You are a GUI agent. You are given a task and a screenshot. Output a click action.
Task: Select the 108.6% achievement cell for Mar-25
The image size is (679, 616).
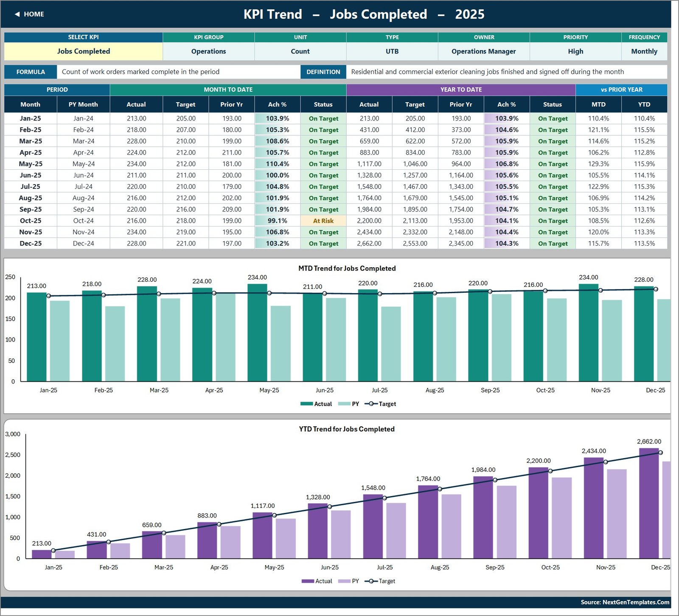278,141
